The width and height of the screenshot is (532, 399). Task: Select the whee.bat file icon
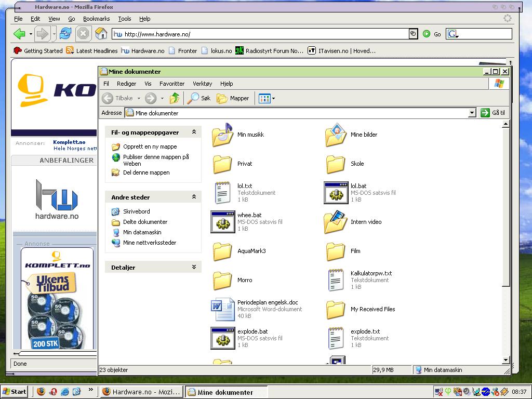223,222
